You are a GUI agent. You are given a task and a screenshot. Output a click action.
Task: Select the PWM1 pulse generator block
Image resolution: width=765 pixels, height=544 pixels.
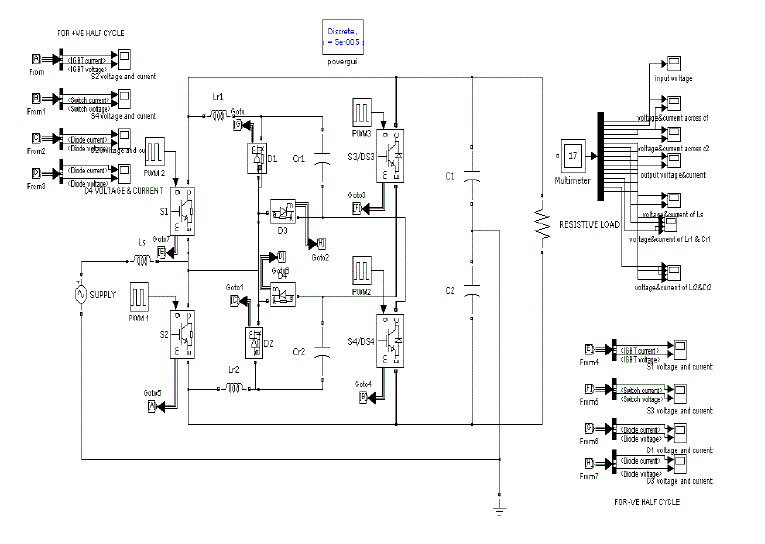coord(140,297)
